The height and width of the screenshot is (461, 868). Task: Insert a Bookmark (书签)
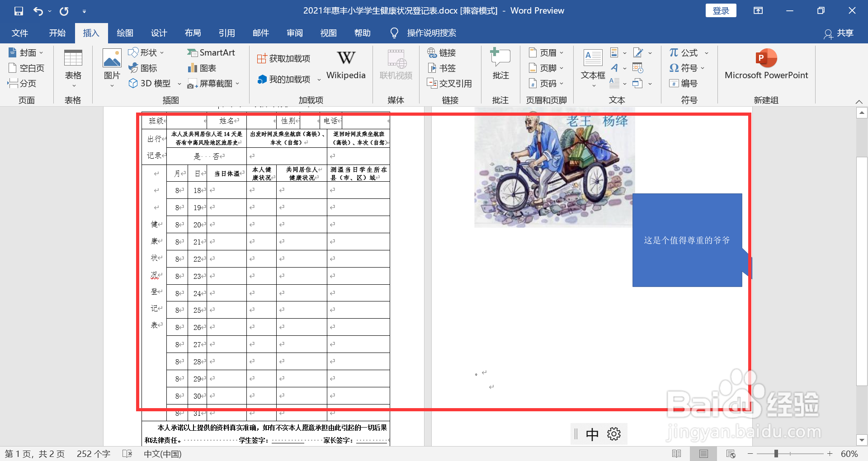(x=442, y=68)
